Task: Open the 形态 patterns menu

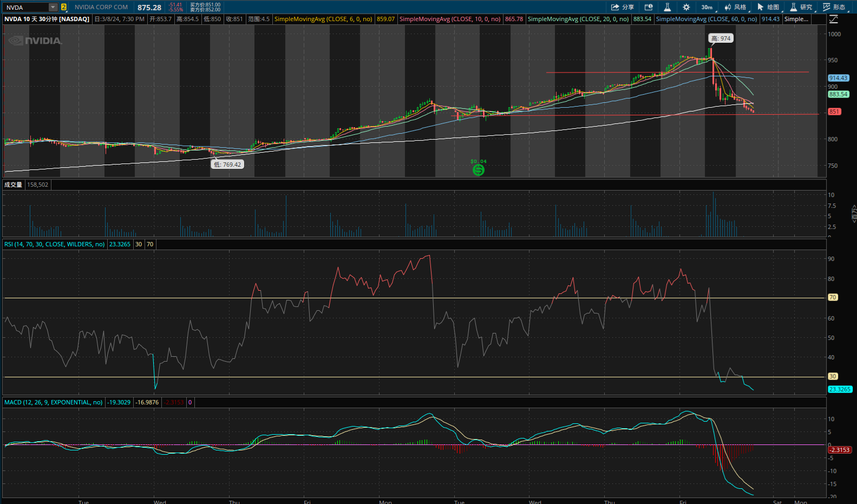Action: [x=834, y=7]
